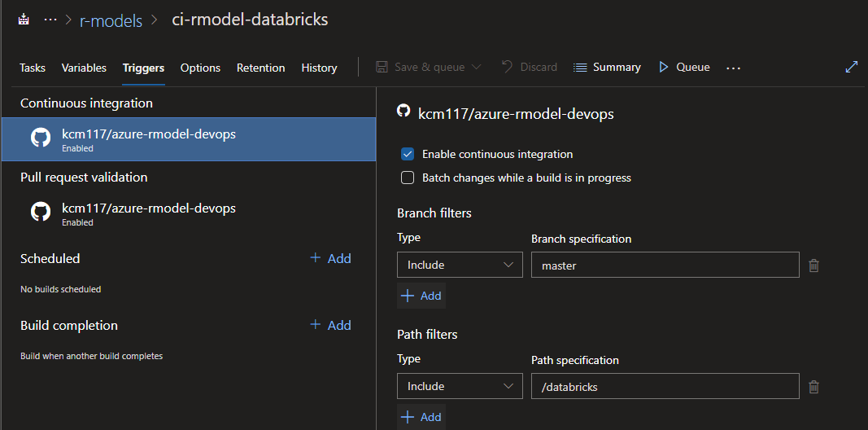Expand the Save & queue dropdown arrow
Image resolution: width=868 pixels, height=430 pixels.
[x=476, y=67]
